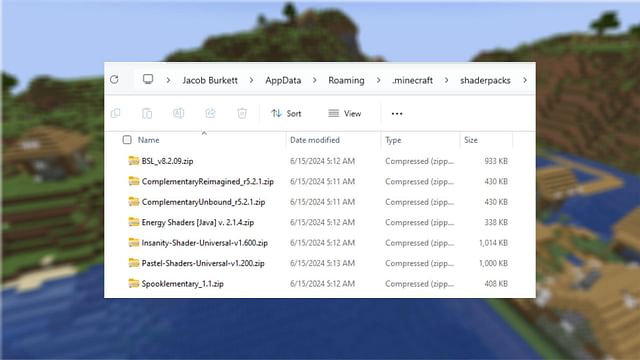Click the Paste clipboard icon
640x360 pixels.
point(147,113)
